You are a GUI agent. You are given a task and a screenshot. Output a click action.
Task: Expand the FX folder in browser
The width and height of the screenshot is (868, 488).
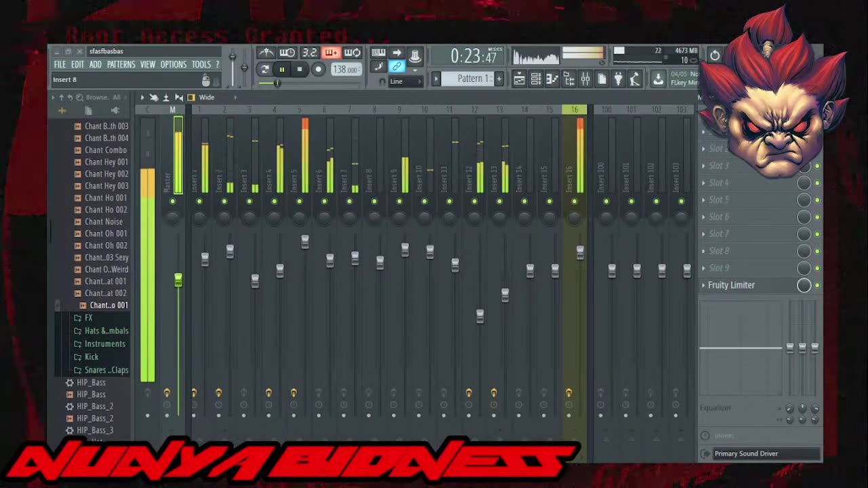coord(88,318)
